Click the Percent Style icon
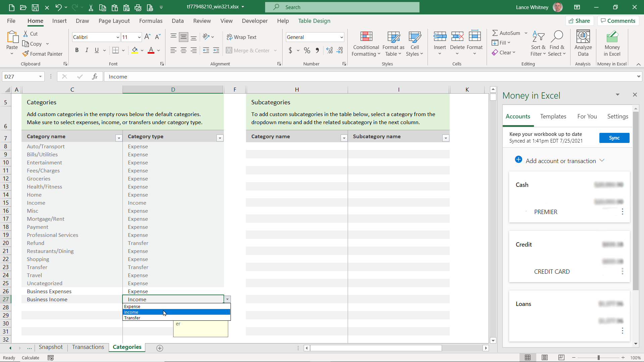Screen dimensions: 644x362 (307, 50)
